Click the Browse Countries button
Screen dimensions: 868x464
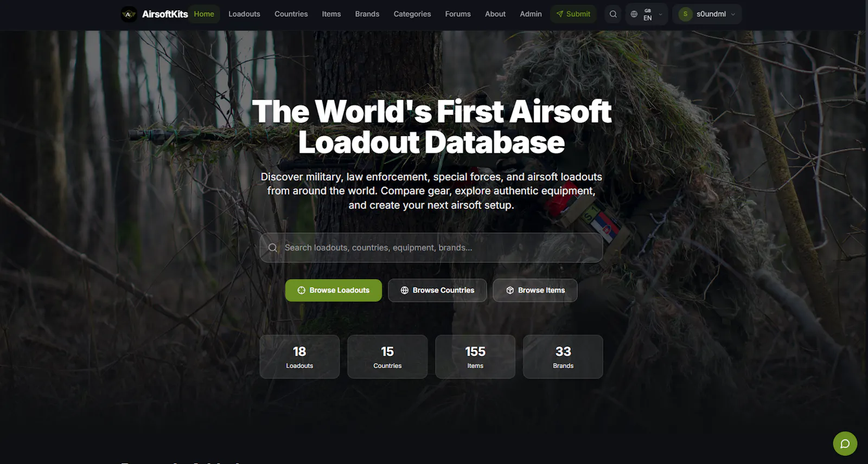pyautogui.click(x=437, y=291)
